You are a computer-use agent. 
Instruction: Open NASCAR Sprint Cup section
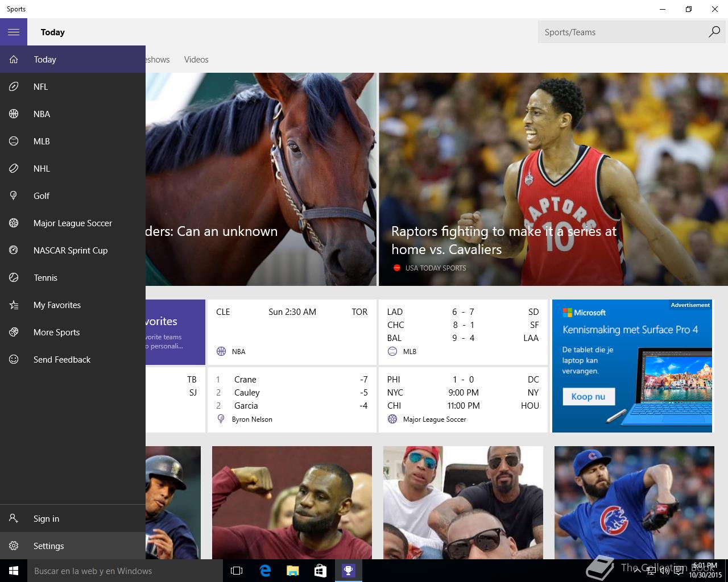pyautogui.click(x=73, y=250)
